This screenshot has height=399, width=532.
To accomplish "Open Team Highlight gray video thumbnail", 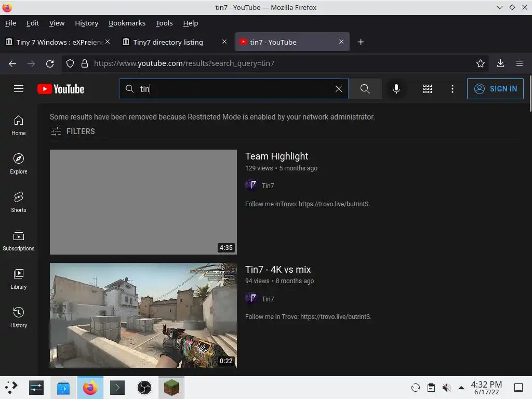I will pyautogui.click(x=143, y=202).
